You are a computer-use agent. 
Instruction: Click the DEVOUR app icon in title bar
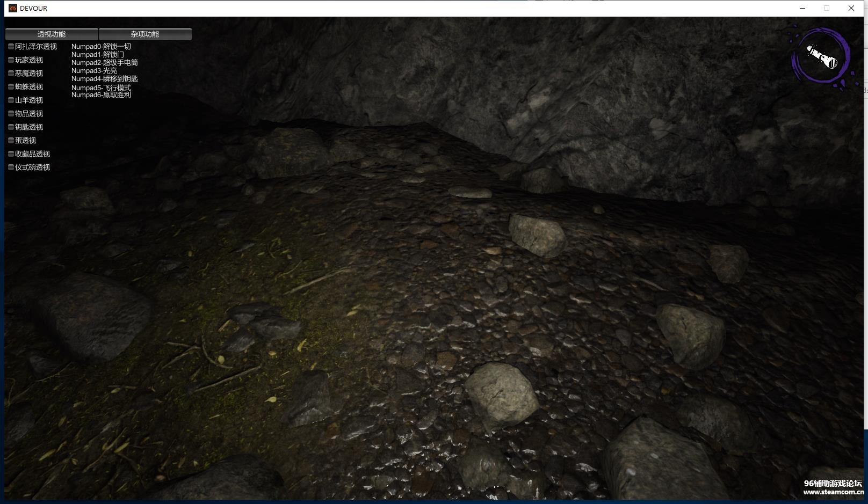click(13, 8)
